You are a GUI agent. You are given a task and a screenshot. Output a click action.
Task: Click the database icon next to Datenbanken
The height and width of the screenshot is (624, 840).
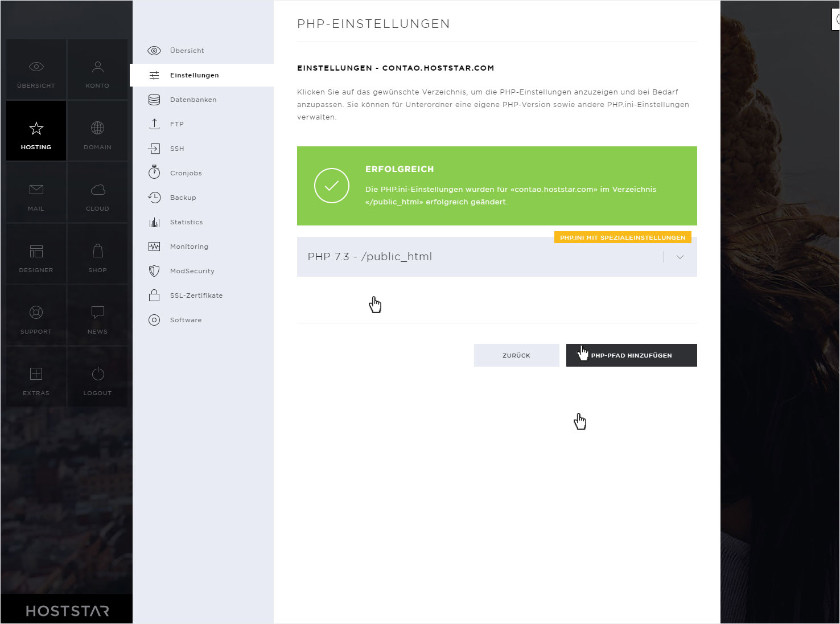coord(154,100)
